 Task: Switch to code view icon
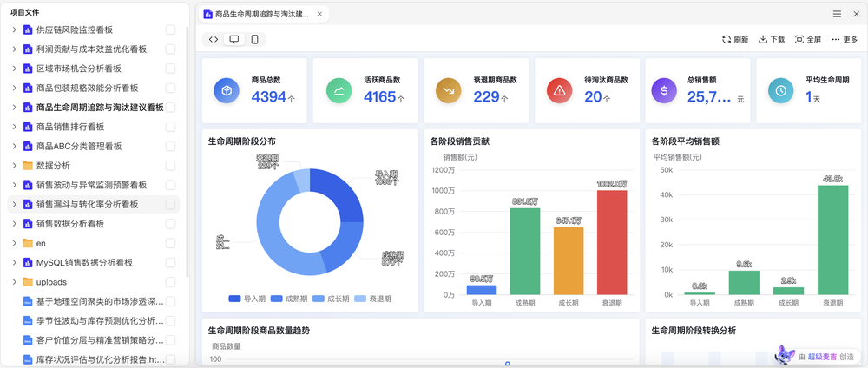click(214, 40)
